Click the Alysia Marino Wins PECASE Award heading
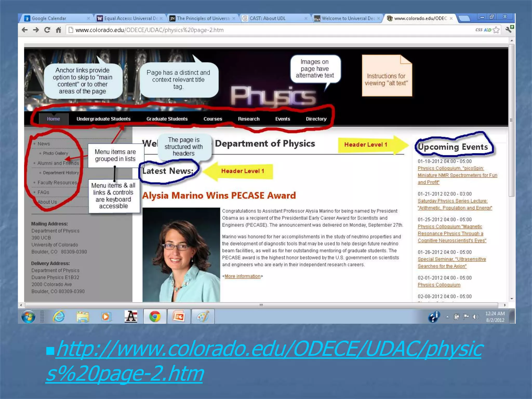This screenshot has height=399, width=532. tap(219, 195)
